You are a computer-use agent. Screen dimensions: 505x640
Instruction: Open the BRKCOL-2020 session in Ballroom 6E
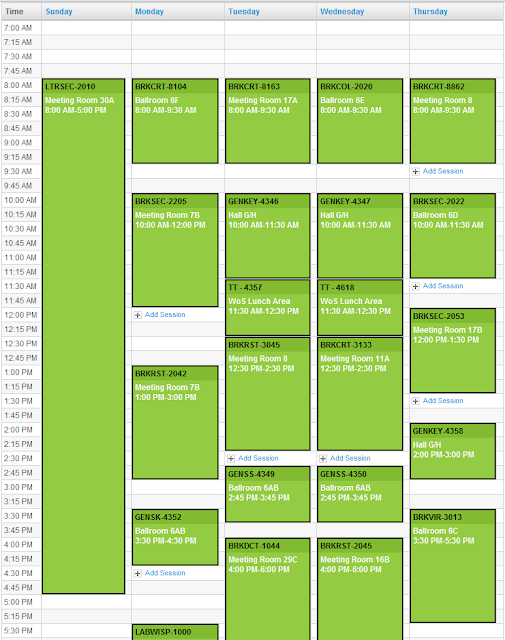tap(360, 121)
